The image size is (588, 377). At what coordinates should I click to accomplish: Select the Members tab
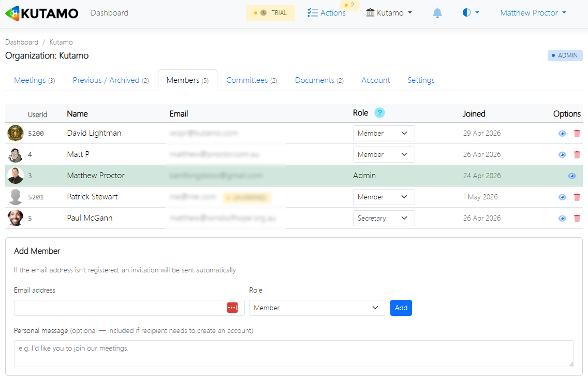pos(187,80)
